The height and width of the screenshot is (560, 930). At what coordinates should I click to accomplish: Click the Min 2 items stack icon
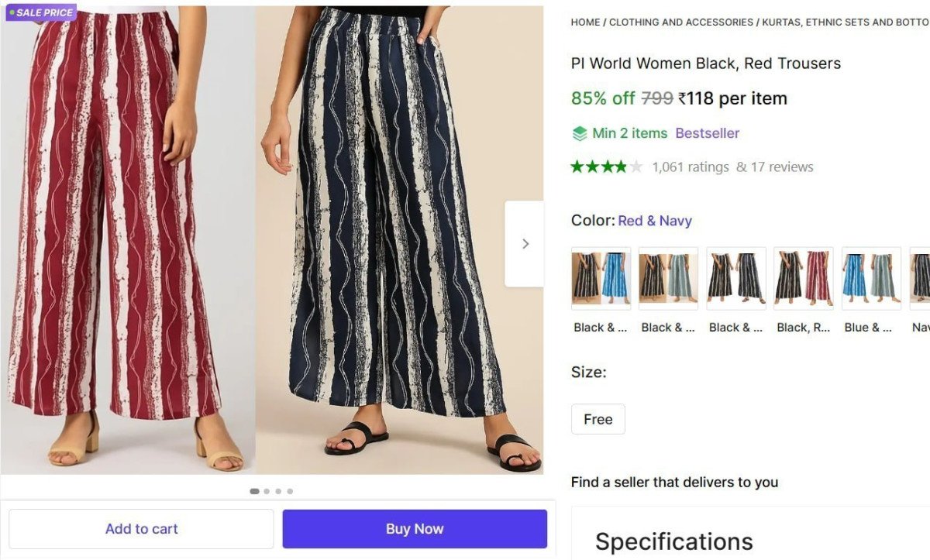580,133
